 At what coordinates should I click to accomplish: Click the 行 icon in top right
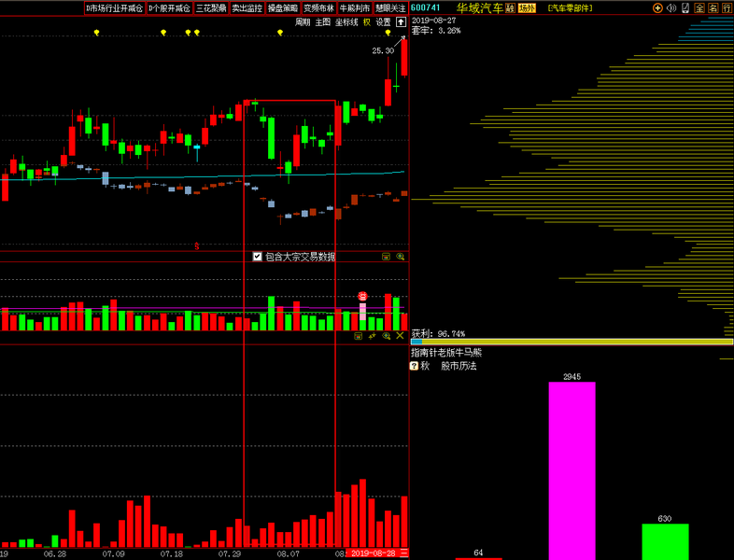pos(727,8)
